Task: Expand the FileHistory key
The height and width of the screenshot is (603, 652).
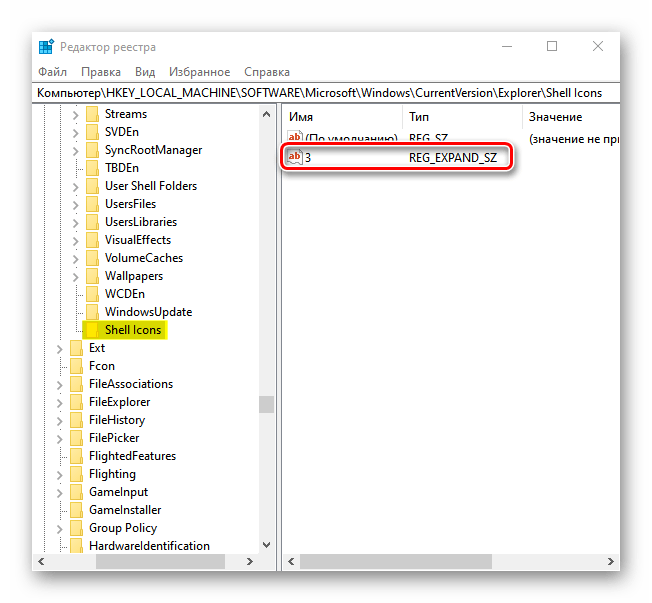Action: point(59,421)
